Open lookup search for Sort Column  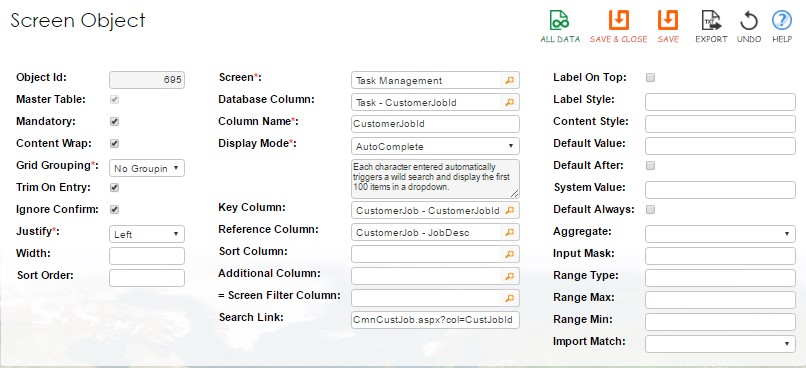click(x=509, y=254)
